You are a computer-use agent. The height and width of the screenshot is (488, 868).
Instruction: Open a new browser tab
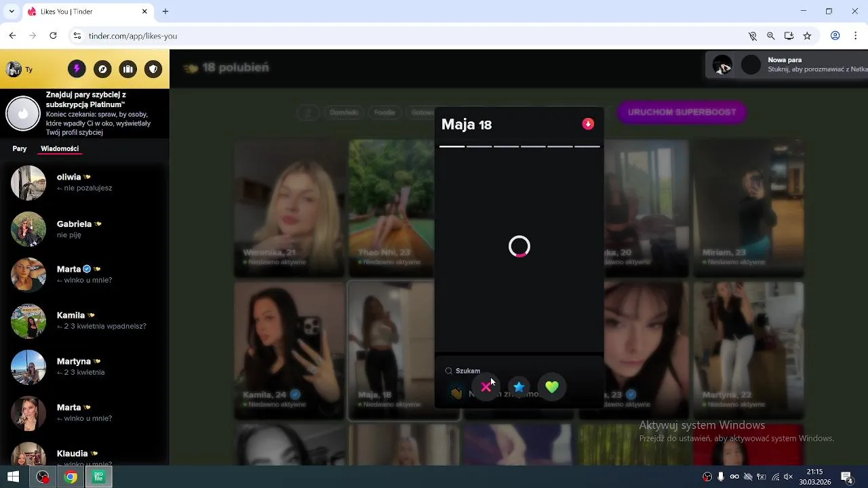(165, 12)
